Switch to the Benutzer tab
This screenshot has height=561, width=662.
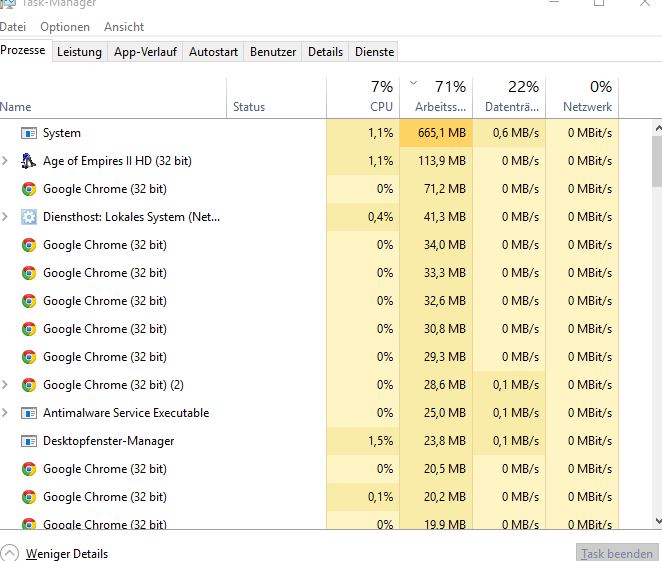pos(273,52)
